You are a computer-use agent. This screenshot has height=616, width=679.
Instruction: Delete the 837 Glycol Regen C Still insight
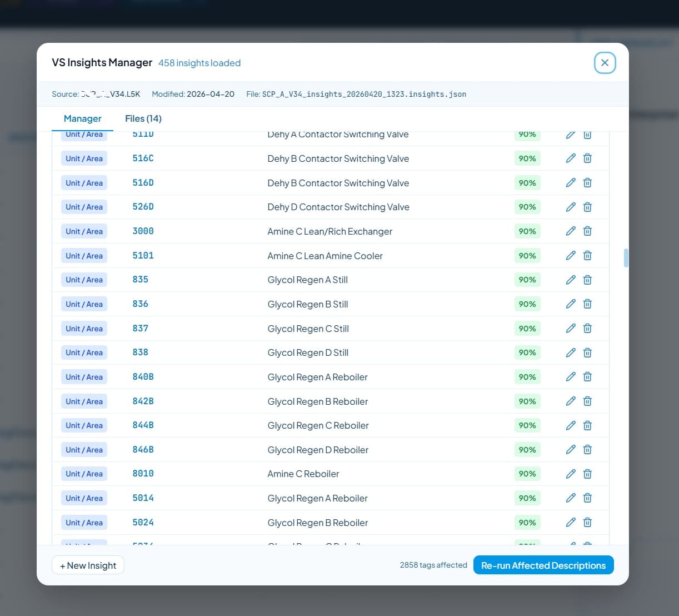point(587,329)
